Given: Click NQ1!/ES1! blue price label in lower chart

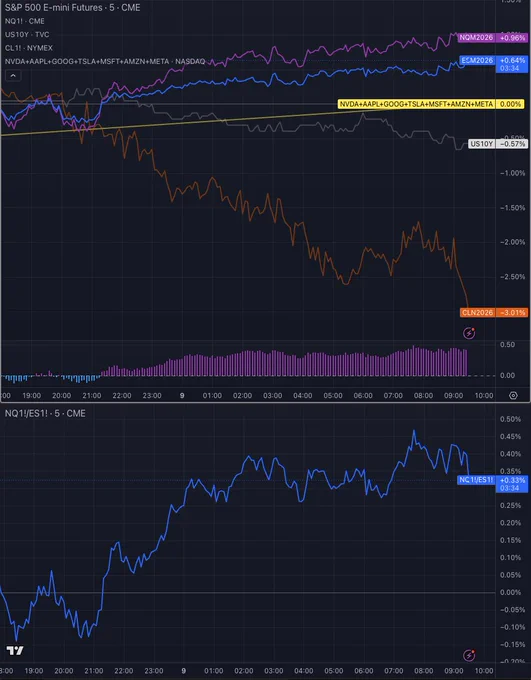Looking at the screenshot, I should 476,480.
